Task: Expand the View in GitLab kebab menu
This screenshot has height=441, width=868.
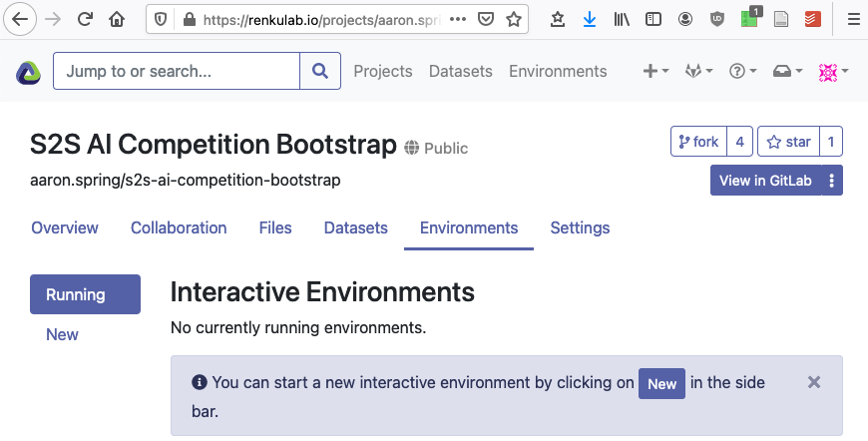Action: coord(833,181)
